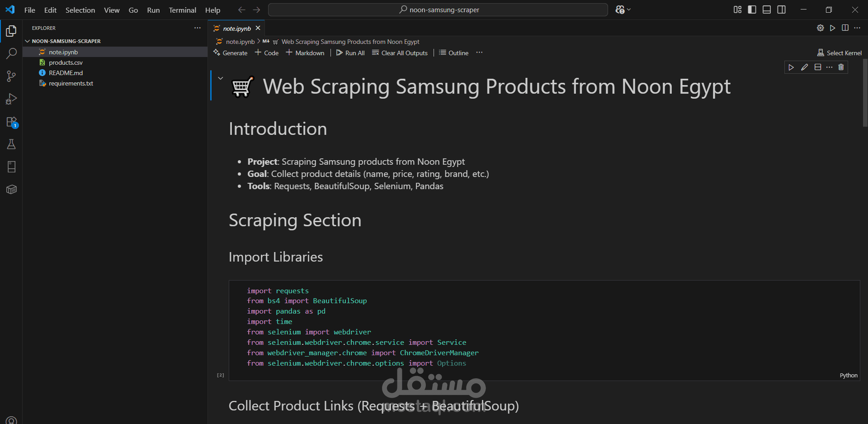868x424 pixels.
Task: Go back using navigation arrow
Action: [x=242, y=10]
